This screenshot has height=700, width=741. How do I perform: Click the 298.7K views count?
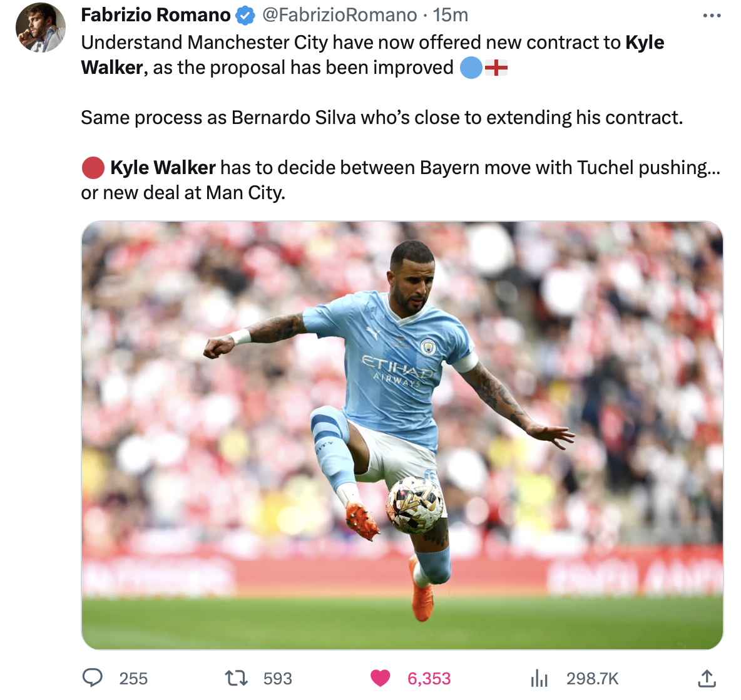[592, 679]
